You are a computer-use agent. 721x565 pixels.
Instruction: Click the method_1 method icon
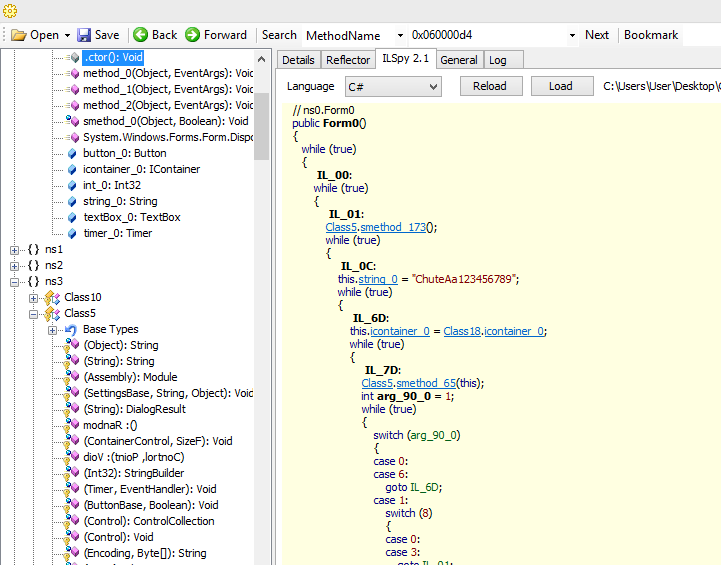pyautogui.click(x=73, y=89)
